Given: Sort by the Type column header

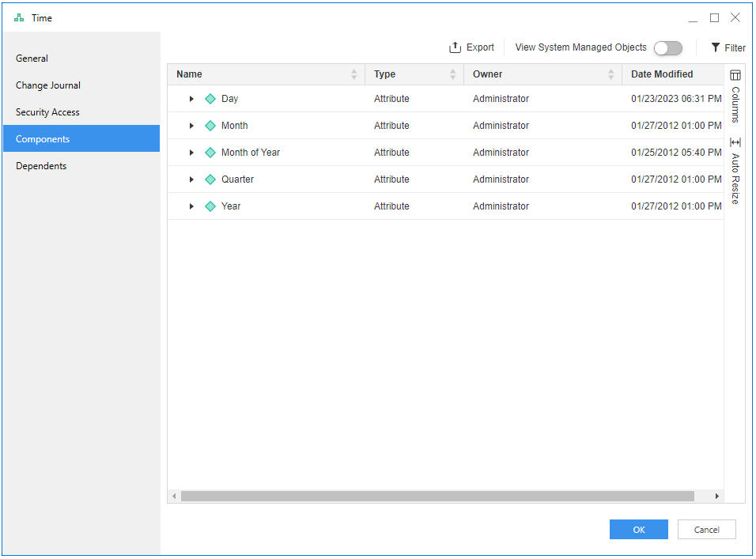Looking at the screenshot, I should pyautogui.click(x=385, y=74).
